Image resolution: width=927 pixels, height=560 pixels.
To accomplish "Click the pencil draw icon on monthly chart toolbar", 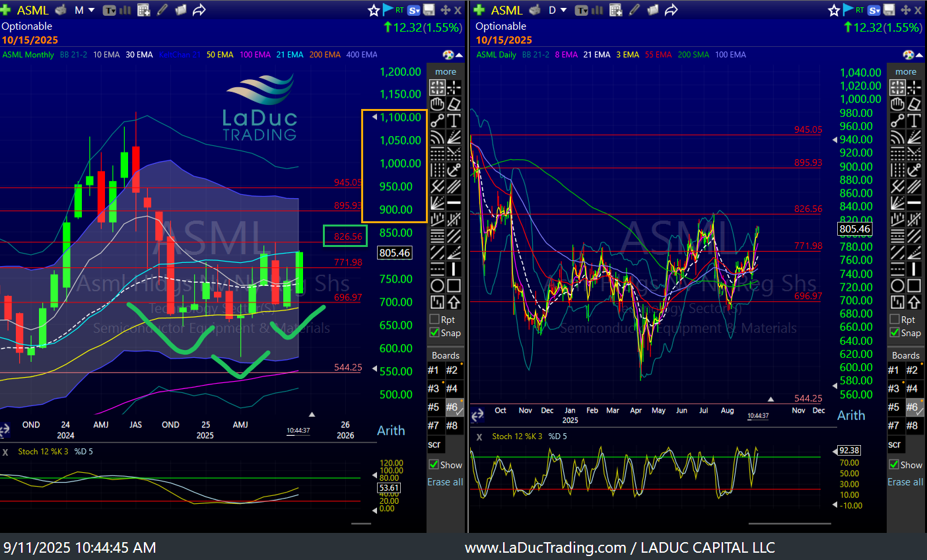I will [x=162, y=10].
